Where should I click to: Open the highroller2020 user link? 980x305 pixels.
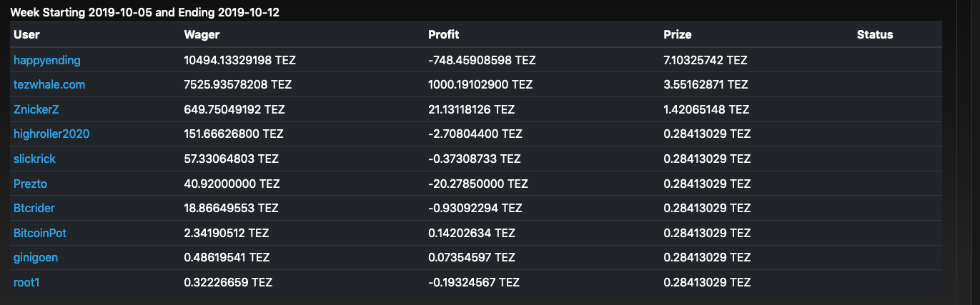[x=51, y=134]
